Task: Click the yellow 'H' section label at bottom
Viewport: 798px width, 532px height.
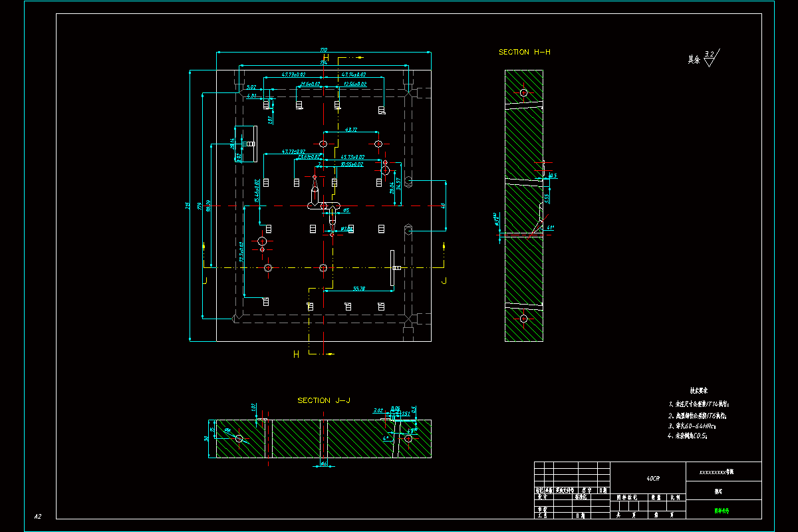Action: [297, 354]
